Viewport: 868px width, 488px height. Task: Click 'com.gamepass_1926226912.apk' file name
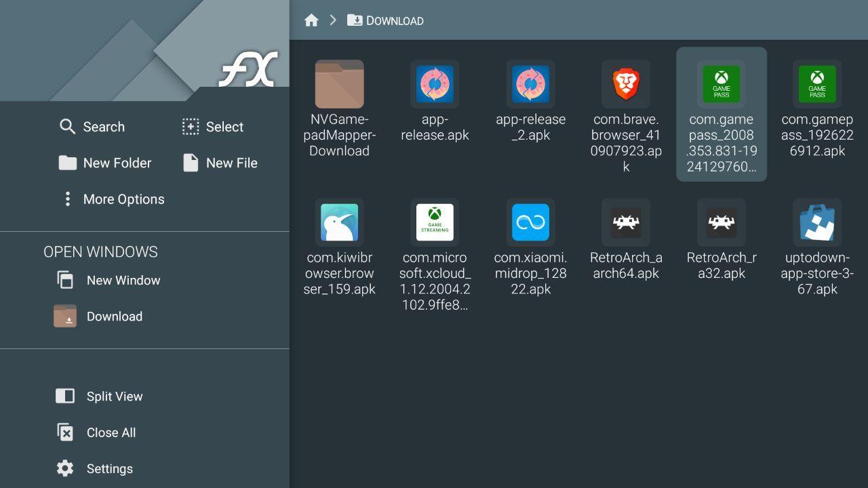(817, 135)
